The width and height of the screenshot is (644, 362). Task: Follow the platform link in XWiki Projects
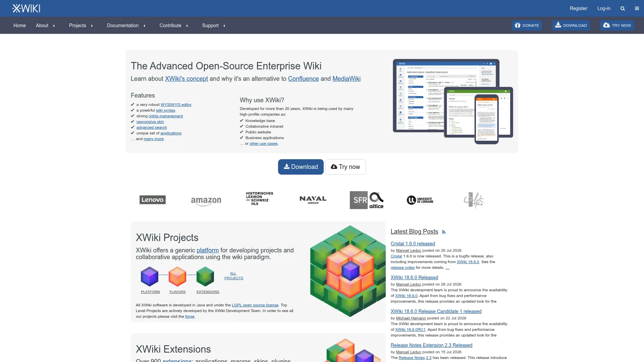(x=208, y=250)
